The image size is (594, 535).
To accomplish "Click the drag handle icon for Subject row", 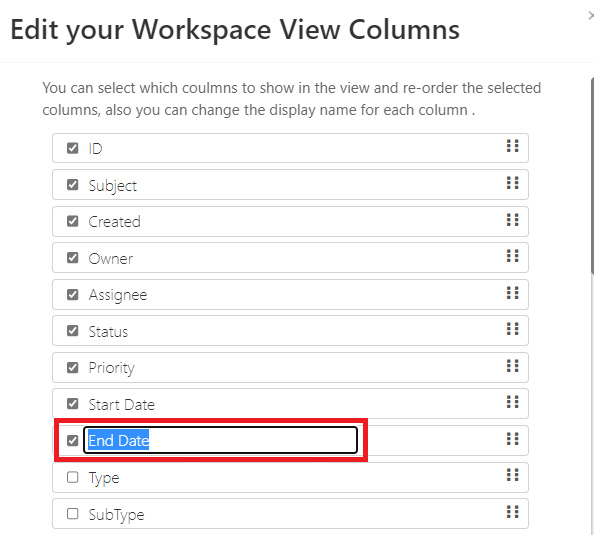I will [513, 183].
